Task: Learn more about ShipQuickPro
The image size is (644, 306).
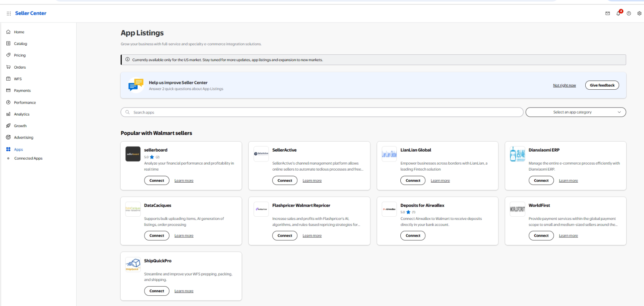Action: click(184, 291)
